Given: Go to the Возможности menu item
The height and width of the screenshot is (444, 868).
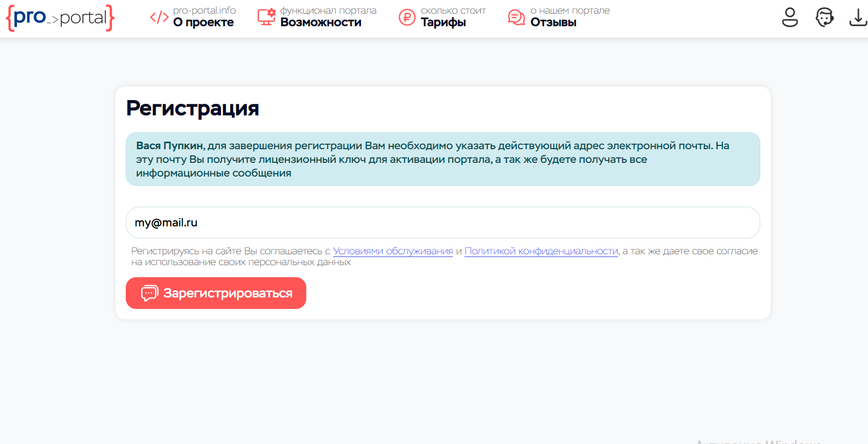Looking at the screenshot, I should (x=321, y=22).
